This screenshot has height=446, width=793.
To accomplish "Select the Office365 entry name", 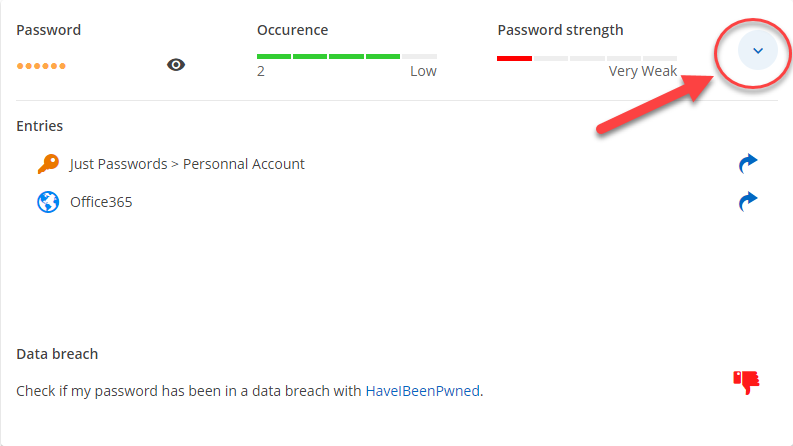I will pyautogui.click(x=101, y=202).
